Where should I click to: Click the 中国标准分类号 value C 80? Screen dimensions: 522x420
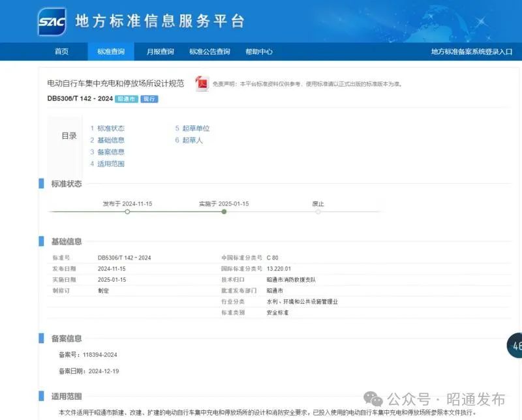(x=272, y=258)
